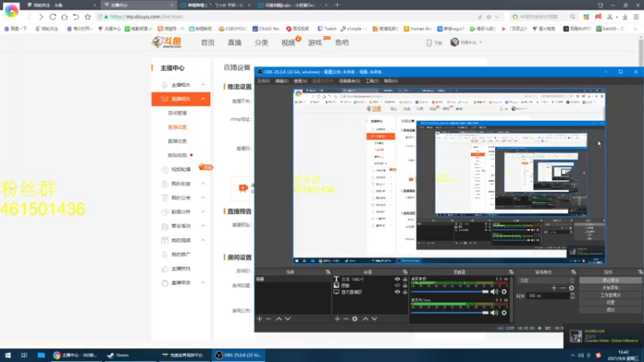Viewport: 644px width, 362px height.
Task: Move source down in the sources toolbar
Action: [x=374, y=319]
